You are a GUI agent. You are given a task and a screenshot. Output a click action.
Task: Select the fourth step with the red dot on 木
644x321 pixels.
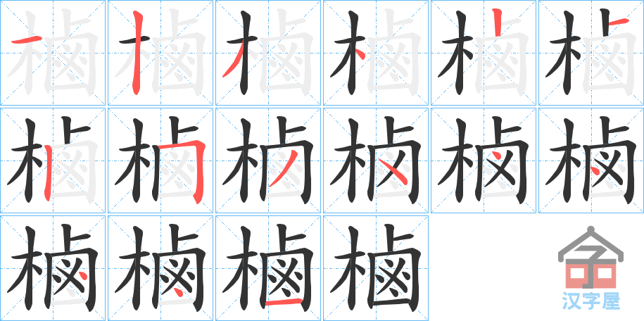click(376, 53)
